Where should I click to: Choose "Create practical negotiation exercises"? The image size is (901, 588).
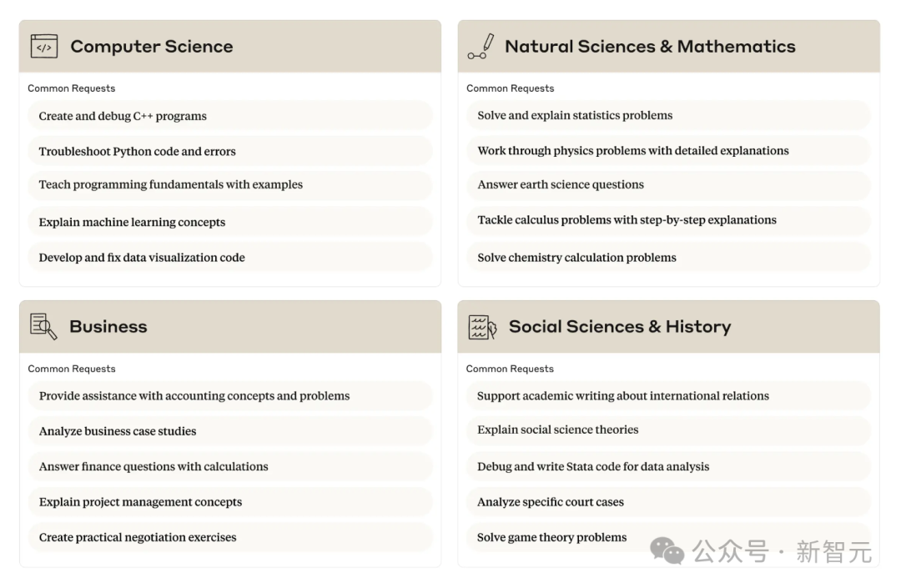pyautogui.click(x=138, y=538)
